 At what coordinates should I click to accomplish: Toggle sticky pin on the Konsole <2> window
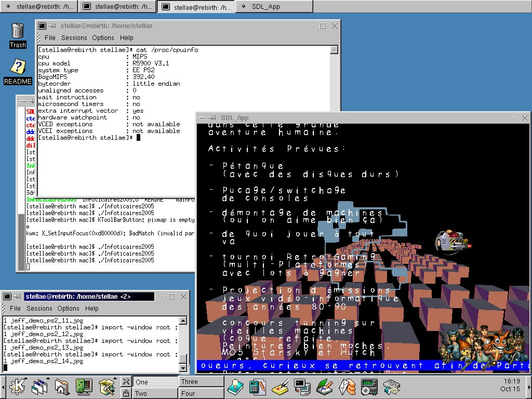17,297
